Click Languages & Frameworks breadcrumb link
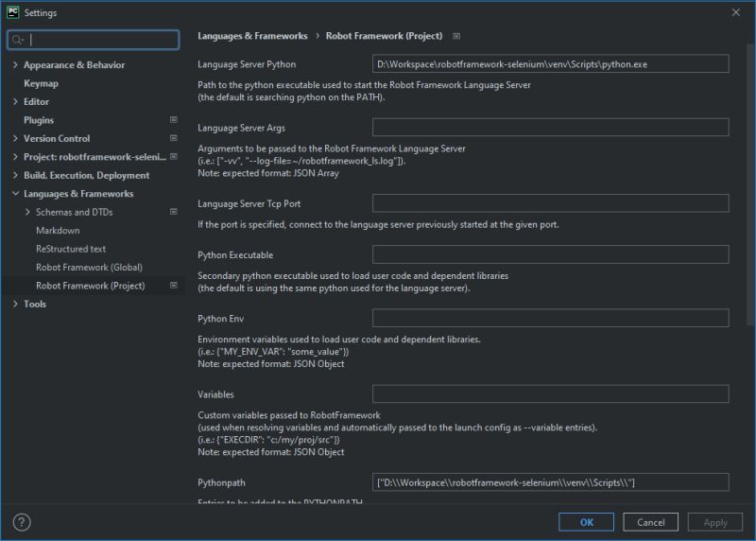The height and width of the screenshot is (541, 756). 252,36
